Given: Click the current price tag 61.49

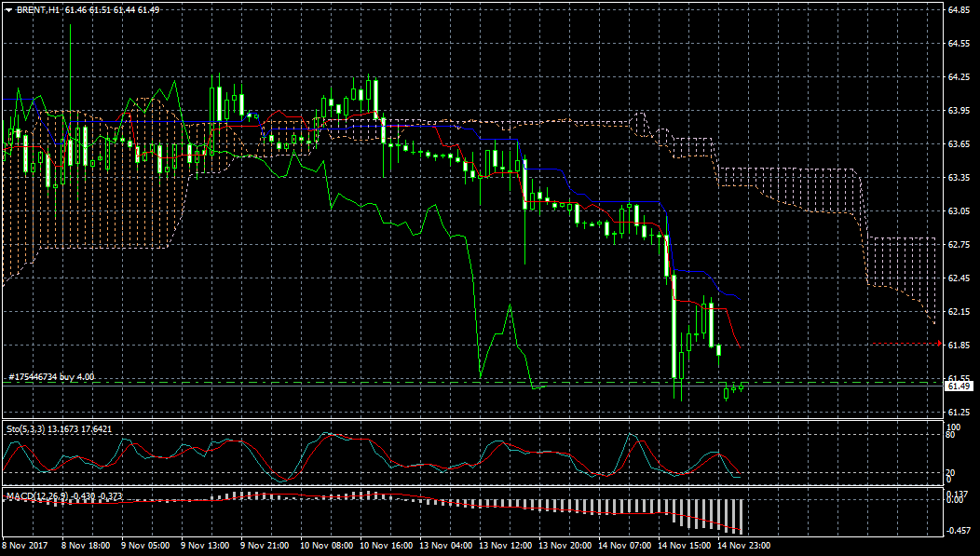Looking at the screenshot, I should 959,386.
